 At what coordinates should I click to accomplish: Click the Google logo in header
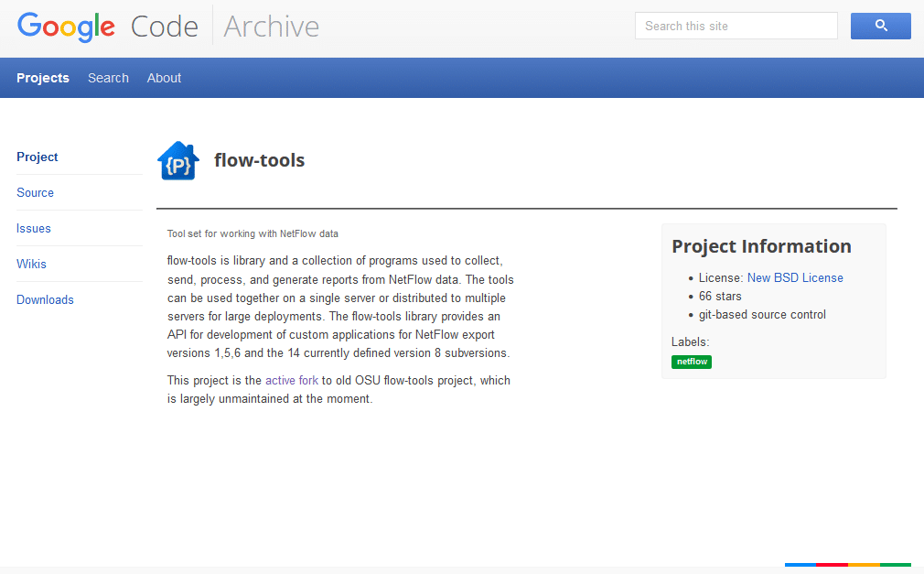click(66, 27)
